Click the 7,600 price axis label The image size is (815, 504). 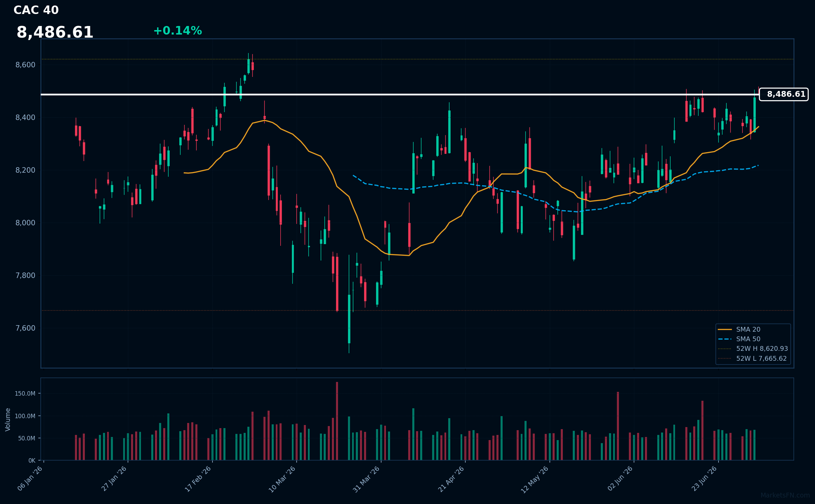(25, 328)
